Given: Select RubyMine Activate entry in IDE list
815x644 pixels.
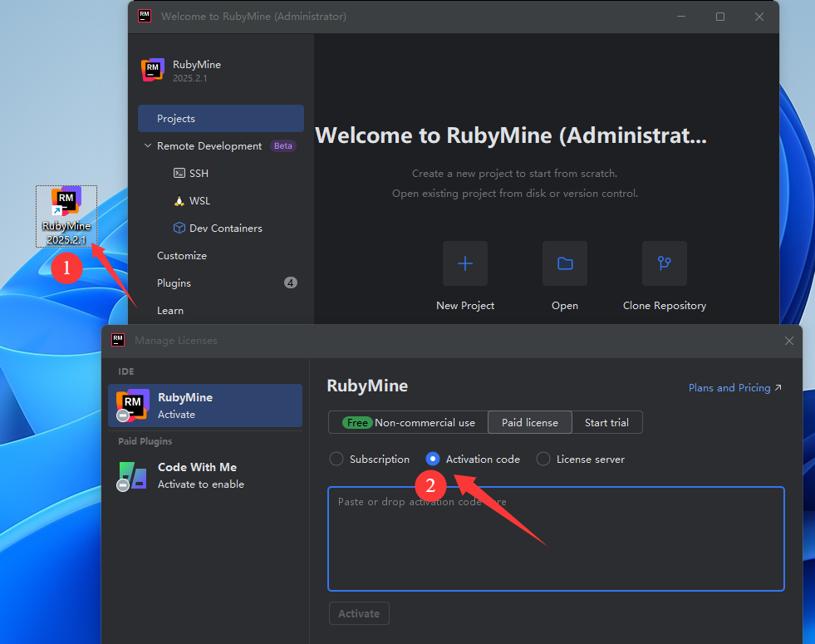Looking at the screenshot, I should 205,406.
